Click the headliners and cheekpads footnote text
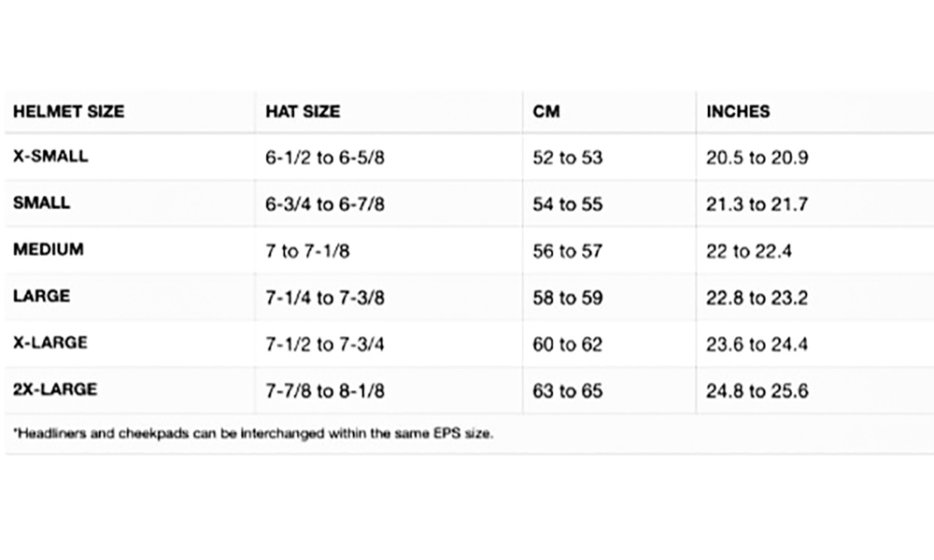This screenshot has height=560, width=934. pyautogui.click(x=253, y=433)
